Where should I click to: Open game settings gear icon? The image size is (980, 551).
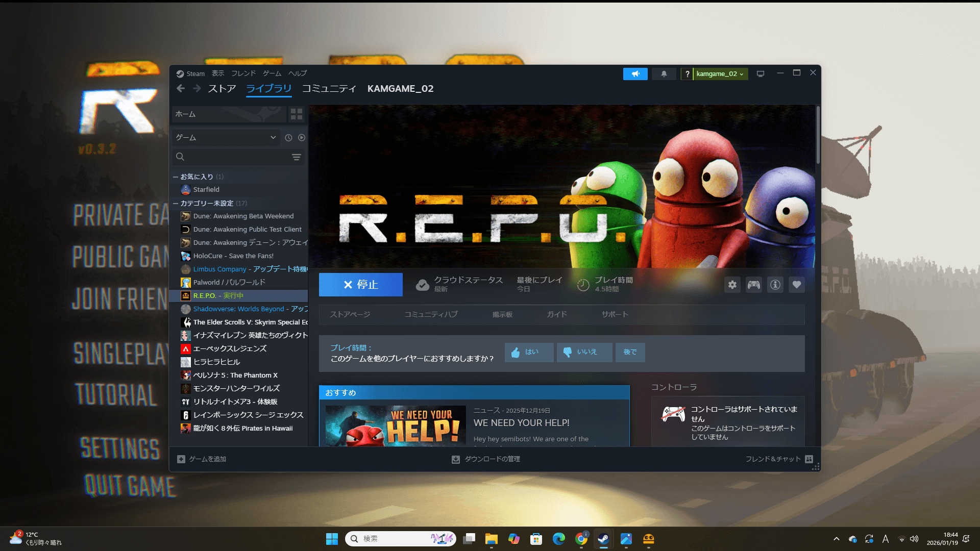coord(732,285)
